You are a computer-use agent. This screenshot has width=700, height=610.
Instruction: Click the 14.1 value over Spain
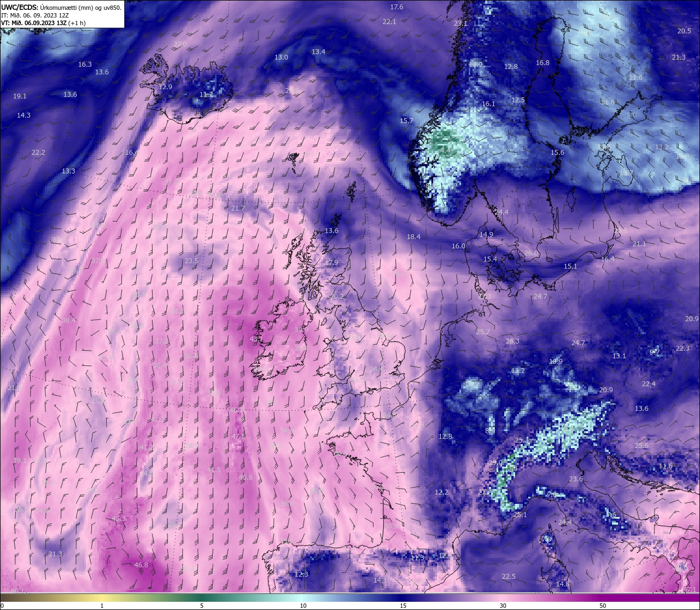point(380,580)
